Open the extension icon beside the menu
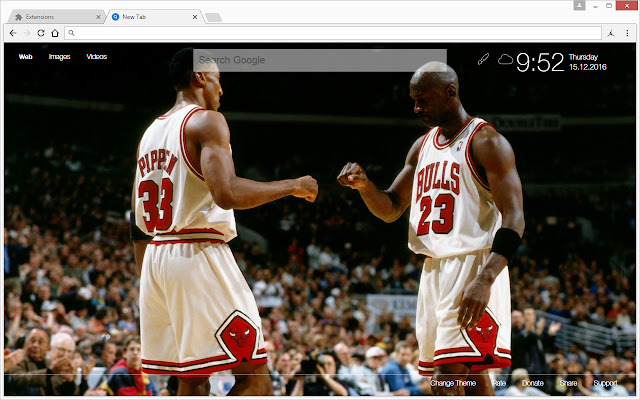640x400 pixels. click(x=611, y=33)
